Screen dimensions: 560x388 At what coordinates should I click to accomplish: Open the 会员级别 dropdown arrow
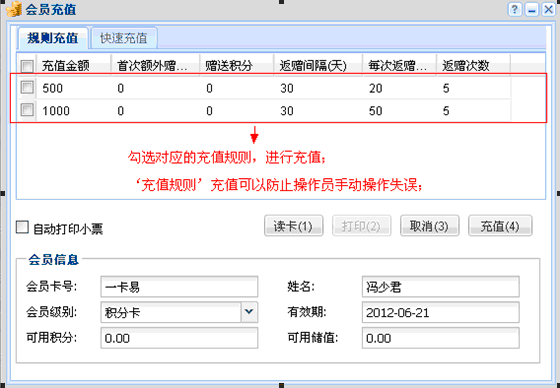click(249, 312)
